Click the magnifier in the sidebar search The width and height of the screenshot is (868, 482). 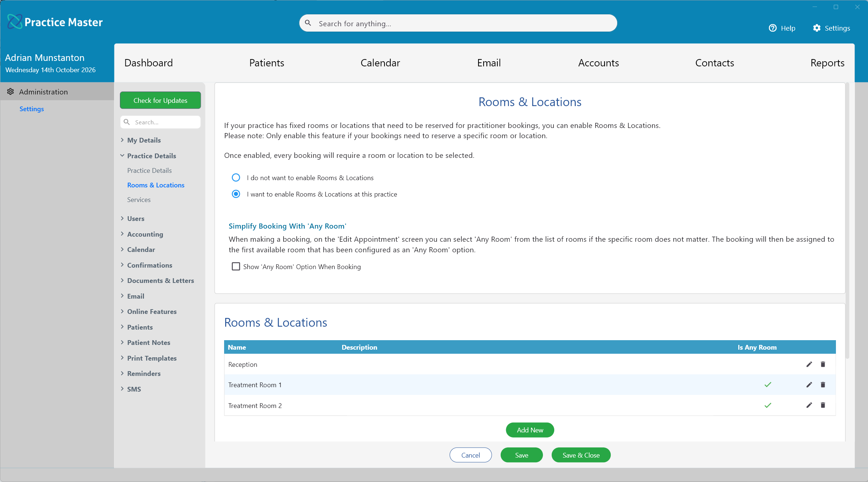point(127,122)
